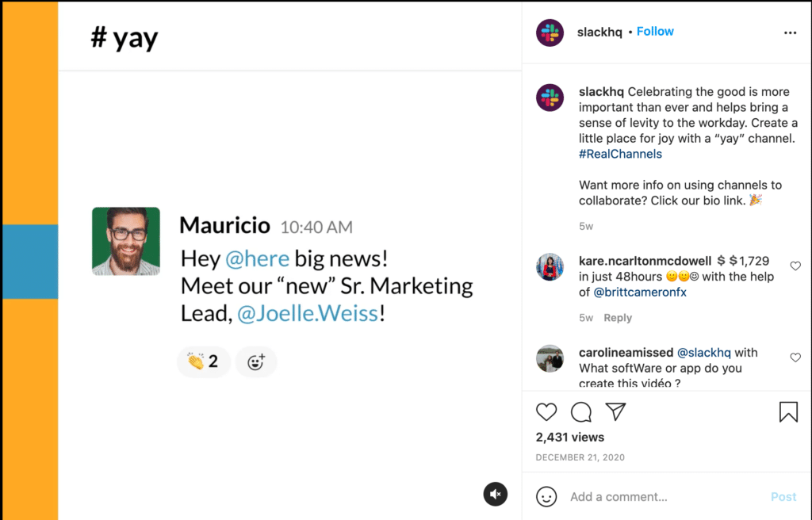812x520 pixels.
Task: Open the emoji picker in the comment box
Action: coord(546,497)
